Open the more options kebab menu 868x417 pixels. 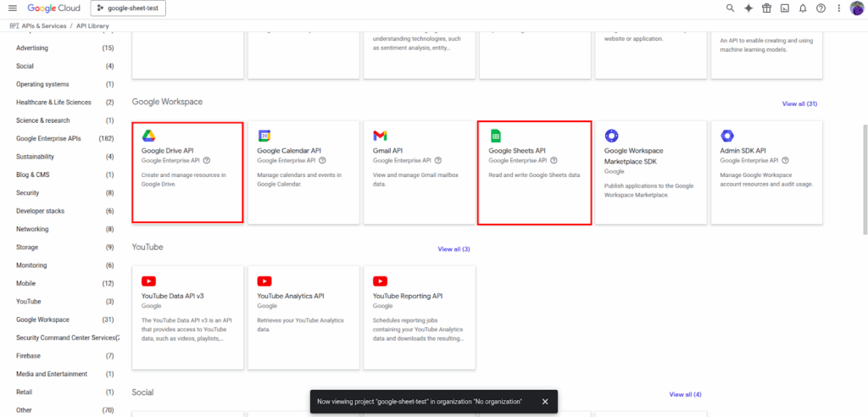[x=838, y=8]
